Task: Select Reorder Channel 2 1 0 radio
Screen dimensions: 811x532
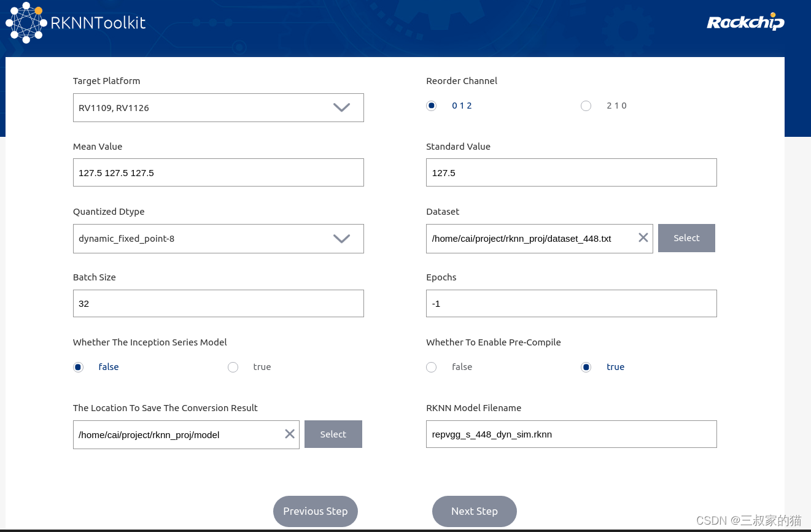Action: coord(586,106)
